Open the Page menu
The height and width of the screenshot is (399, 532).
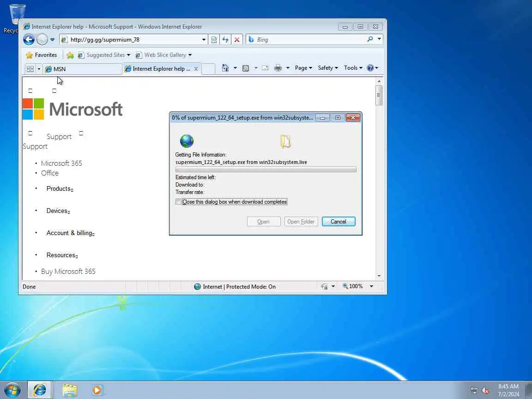pos(303,68)
